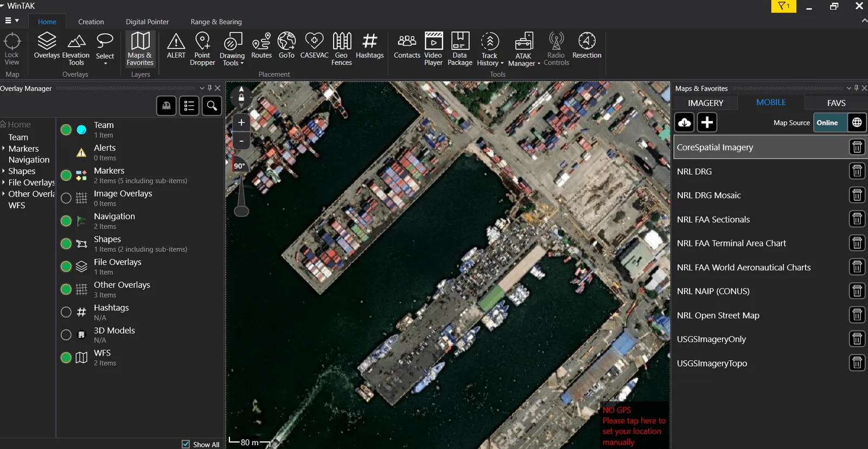The image size is (868, 449).
Task: Open the Resection tool
Action: click(x=587, y=46)
